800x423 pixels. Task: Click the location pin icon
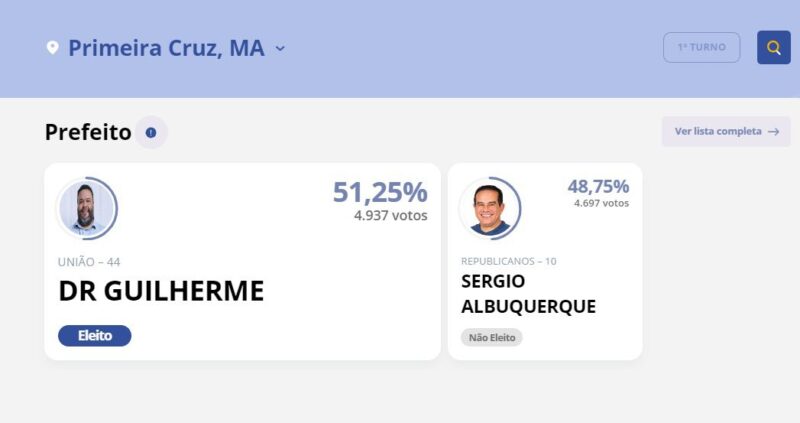tap(53, 47)
